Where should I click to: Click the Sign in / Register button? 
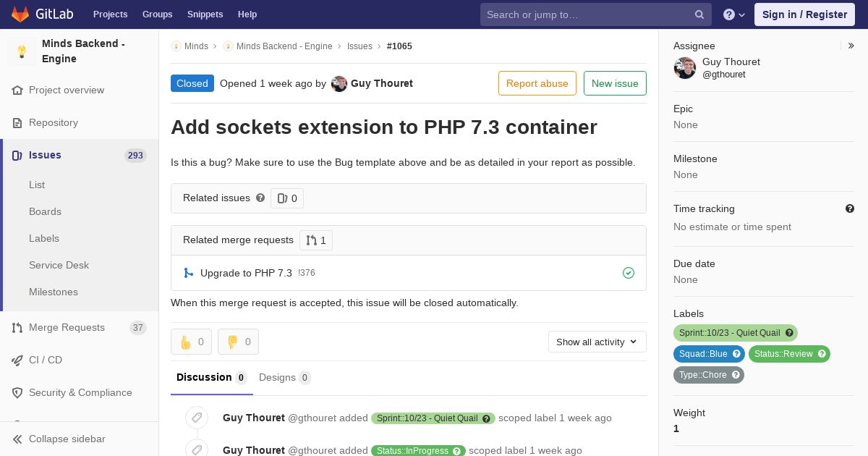804,14
